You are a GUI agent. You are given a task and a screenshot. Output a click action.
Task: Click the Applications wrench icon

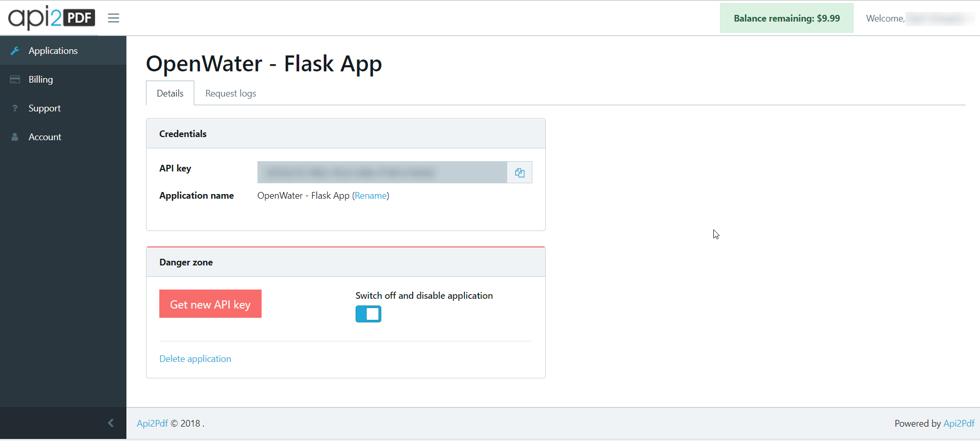click(x=15, y=51)
